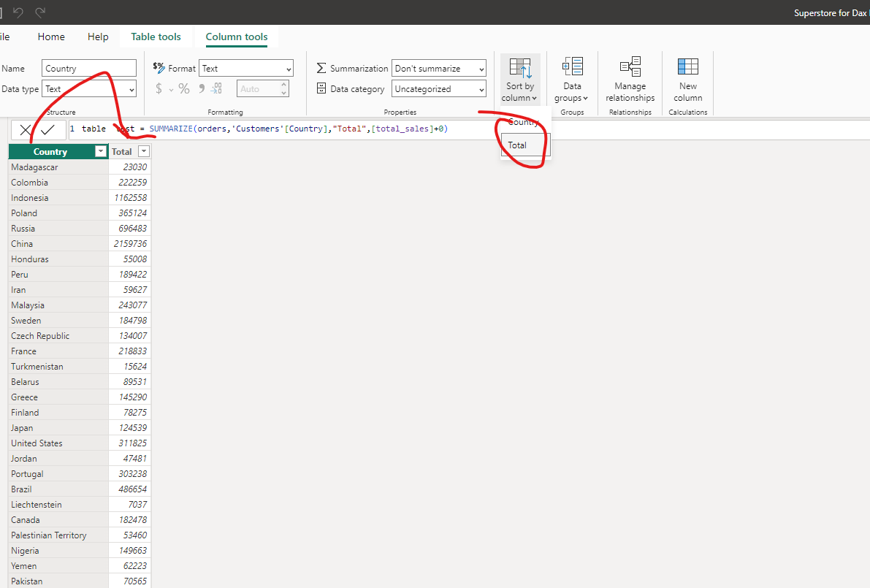Click the value 2159736

(130, 243)
